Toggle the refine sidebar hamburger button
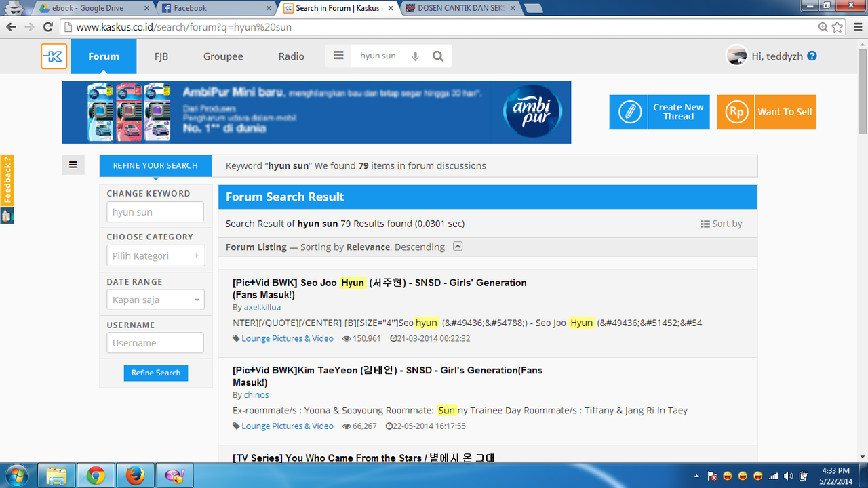Screen dimensions: 868x488 click(x=73, y=164)
